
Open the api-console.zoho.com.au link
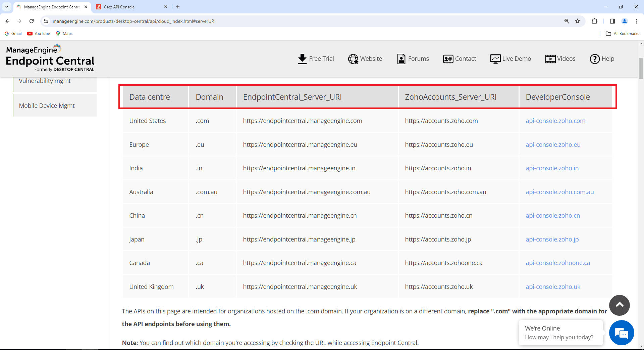tap(560, 192)
